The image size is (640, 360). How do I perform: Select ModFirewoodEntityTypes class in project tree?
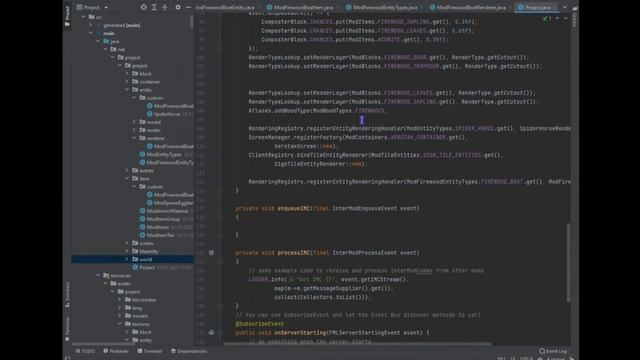point(170,162)
